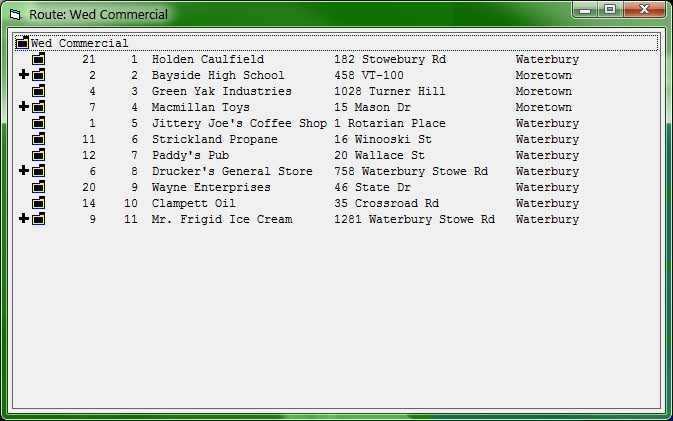Expand the Bayside High School node
This screenshot has height=421, width=673.
(24, 75)
